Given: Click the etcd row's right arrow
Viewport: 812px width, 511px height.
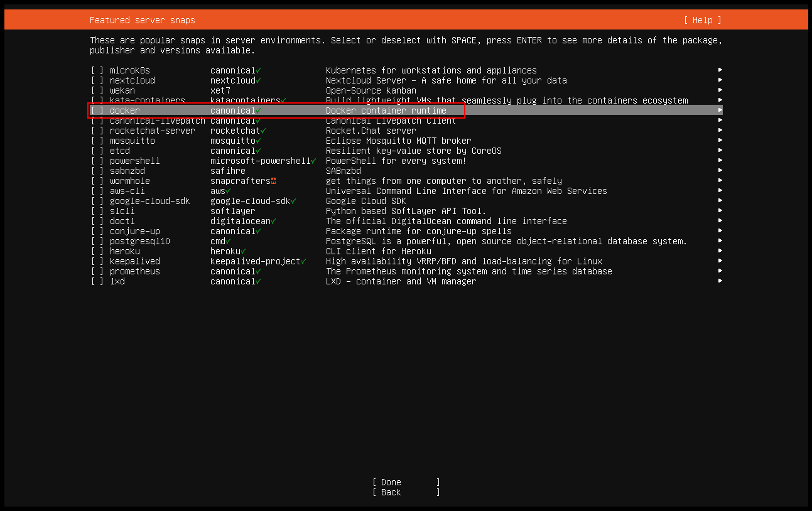Looking at the screenshot, I should pyautogui.click(x=720, y=151).
